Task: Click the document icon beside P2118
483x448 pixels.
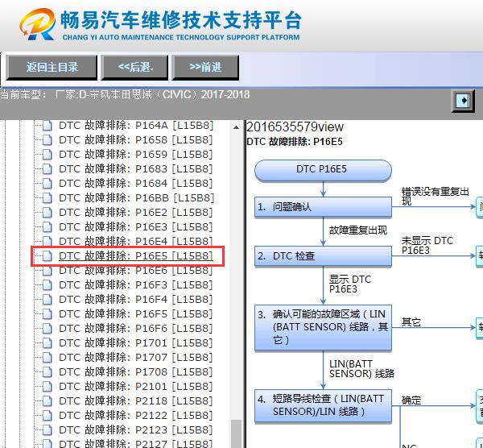Action: 47,400
